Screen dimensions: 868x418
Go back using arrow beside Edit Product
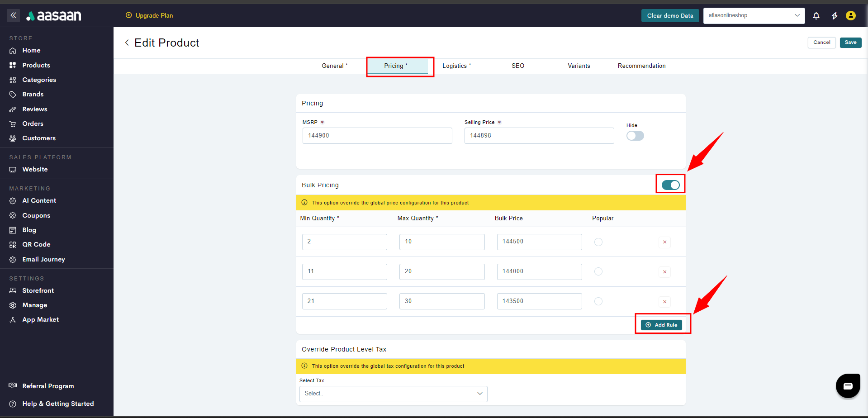(x=127, y=43)
